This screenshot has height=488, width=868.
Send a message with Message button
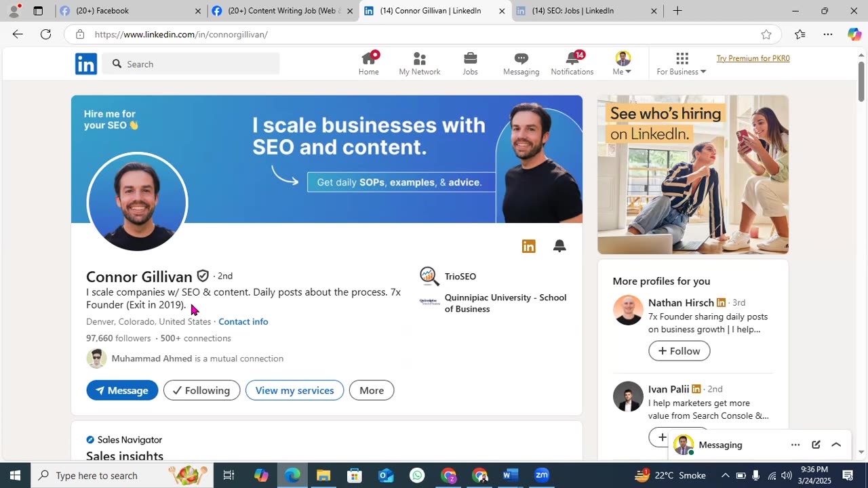[x=122, y=390]
